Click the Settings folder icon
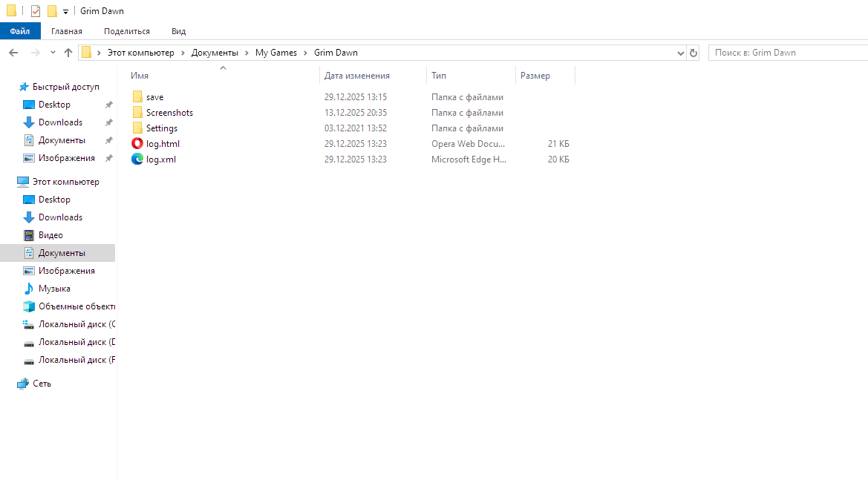 point(137,128)
